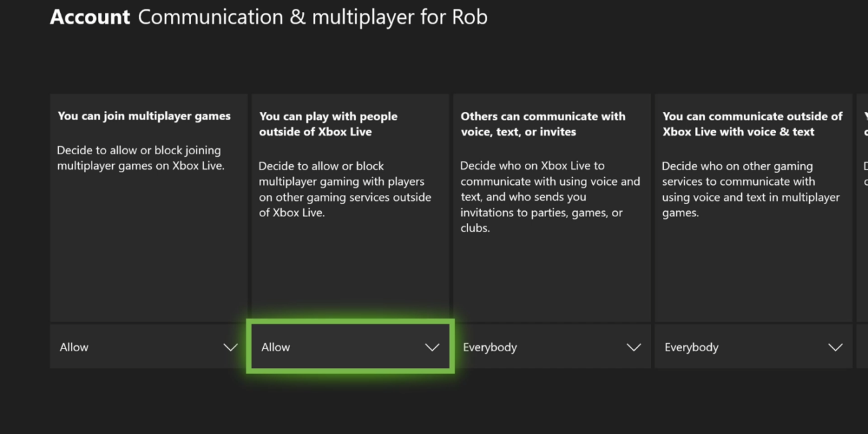
Task: Open the Everybody dropdown for voice, text, or invites
Action: coord(552,347)
